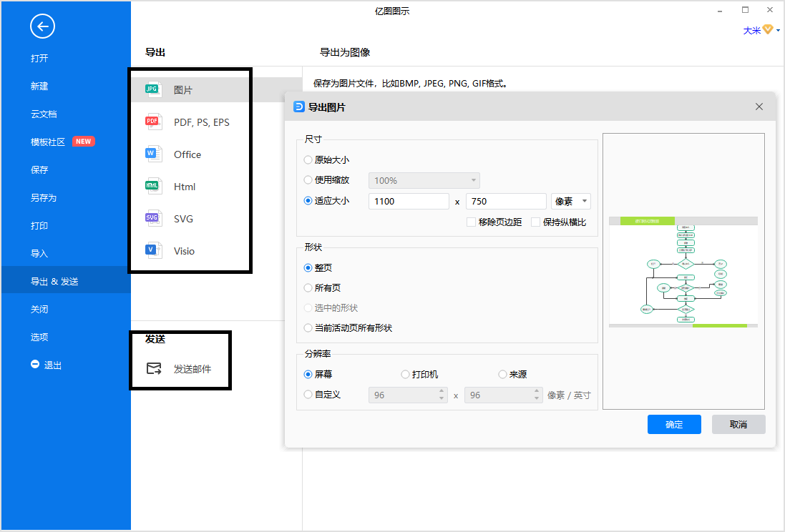
Task: Enable the 保持纵横比 checkbox
Action: 536,222
